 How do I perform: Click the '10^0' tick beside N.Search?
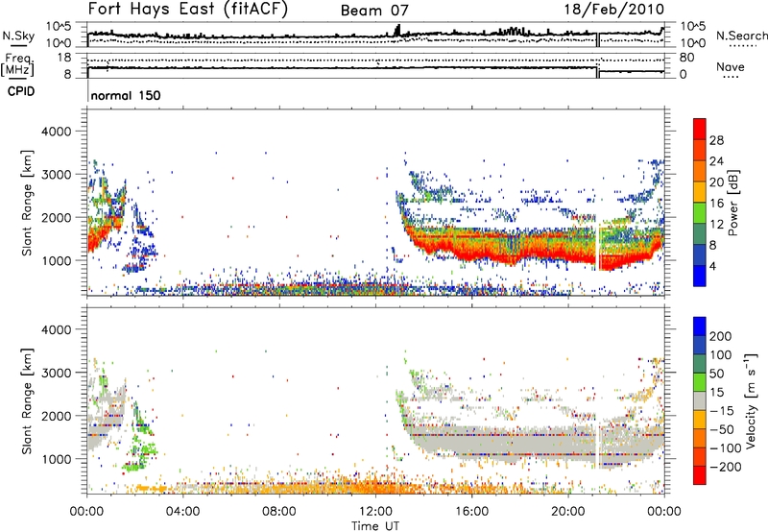(692, 43)
